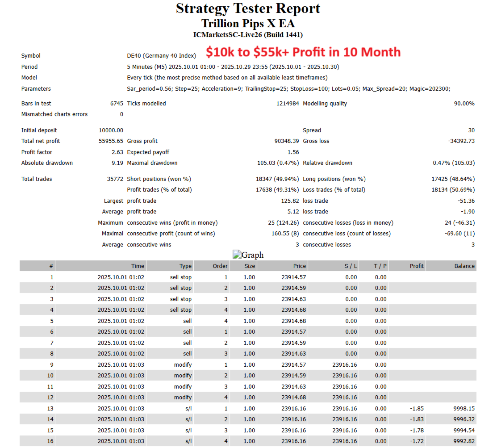The image size is (497, 448).
Task: Select the Trillion Pips X EA subtitle
Action: click(248, 23)
